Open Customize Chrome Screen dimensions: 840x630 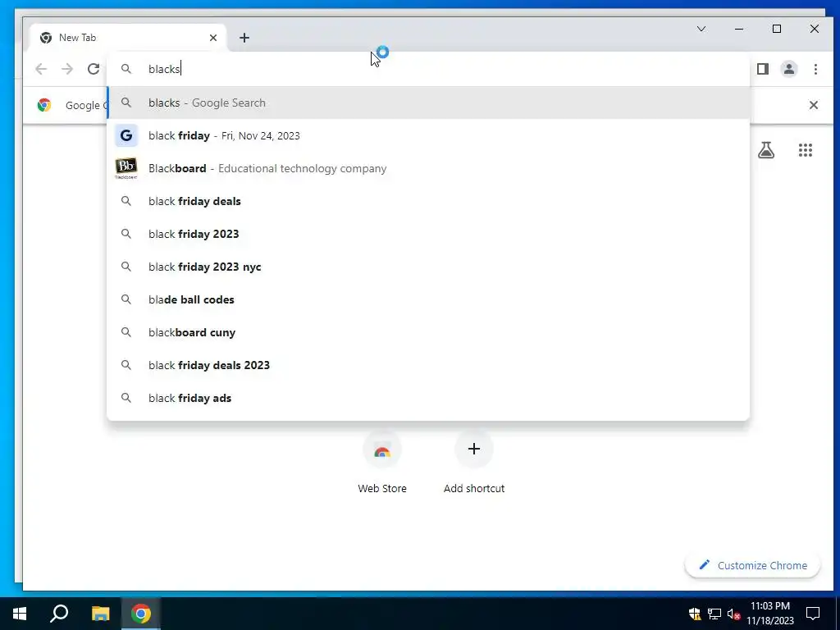click(753, 565)
